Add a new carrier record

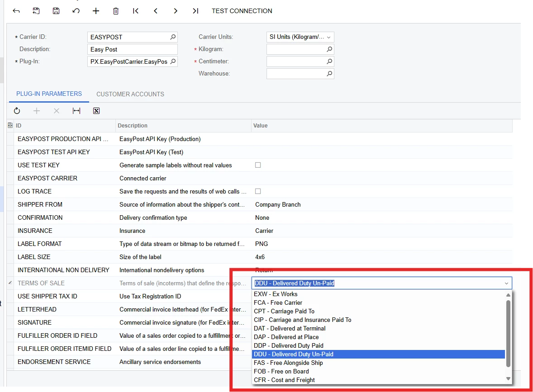click(96, 11)
